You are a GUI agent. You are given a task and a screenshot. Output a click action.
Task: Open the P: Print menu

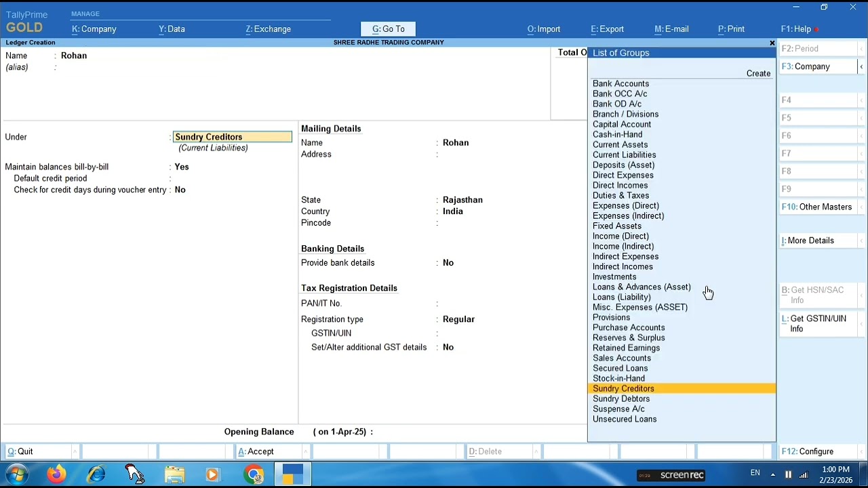coord(731,29)
